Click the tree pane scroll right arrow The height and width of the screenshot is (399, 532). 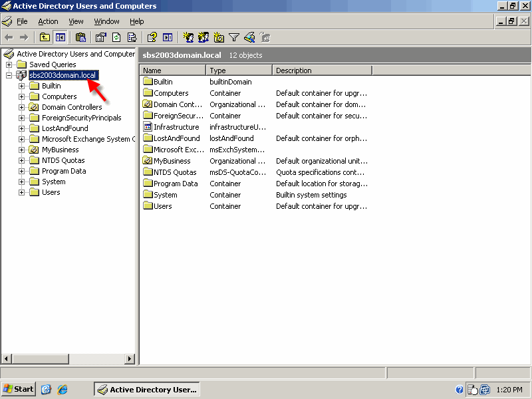coord(129,358)
